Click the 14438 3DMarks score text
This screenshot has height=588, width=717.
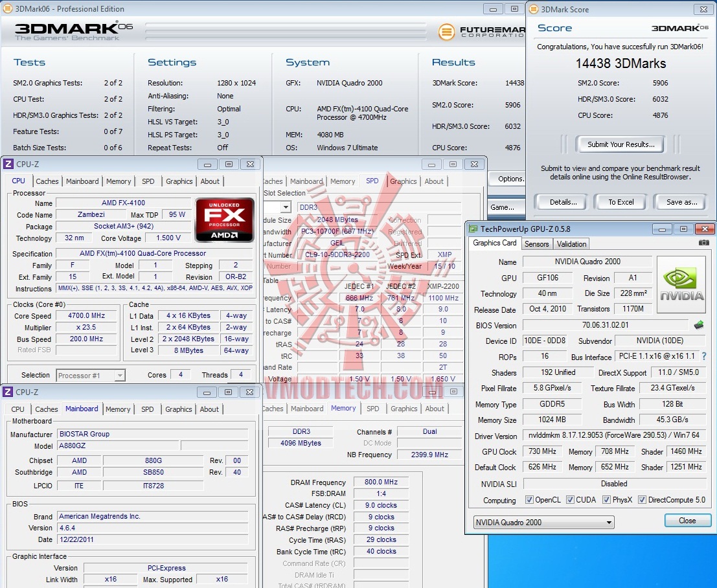(620, 63)
